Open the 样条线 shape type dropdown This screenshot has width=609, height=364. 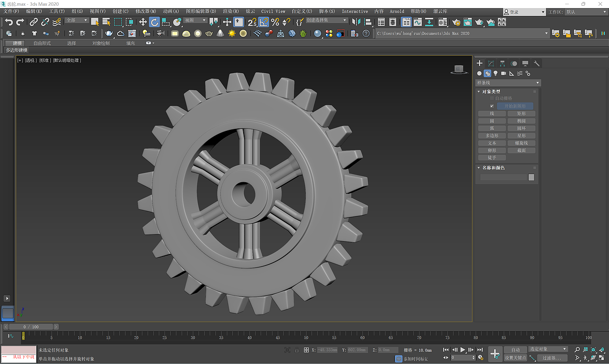(x=508, y=83)
